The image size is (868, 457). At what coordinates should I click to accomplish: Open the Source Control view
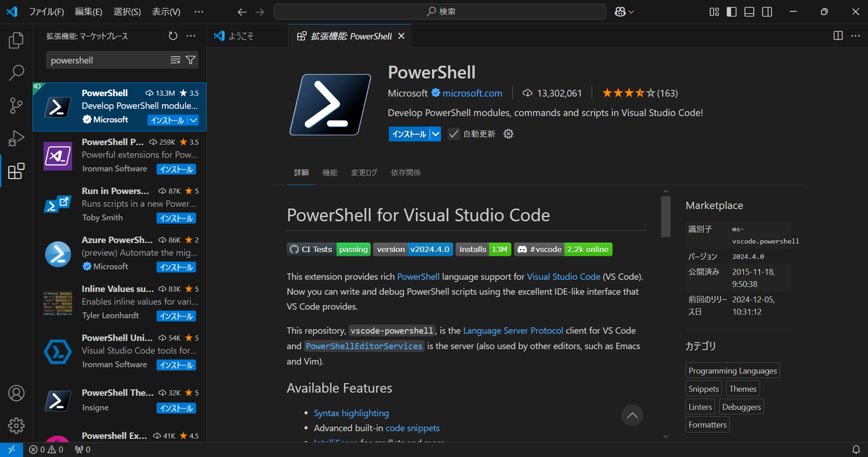pyautogui.click(x=16, y=105)
